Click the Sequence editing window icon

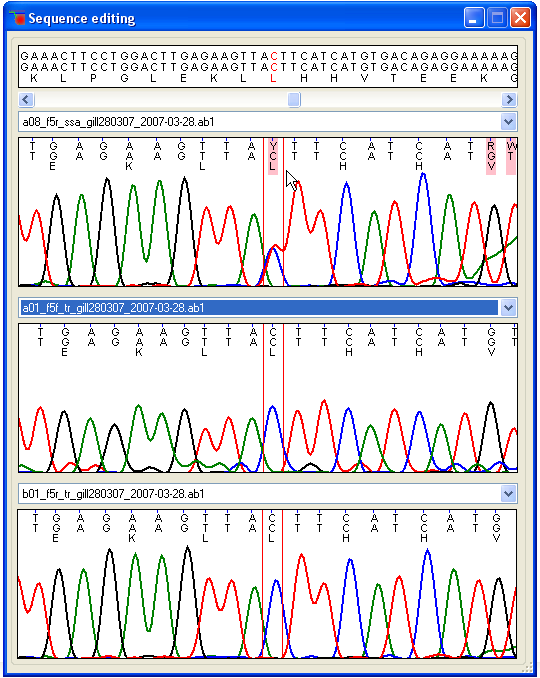click(x=18, y=19)
